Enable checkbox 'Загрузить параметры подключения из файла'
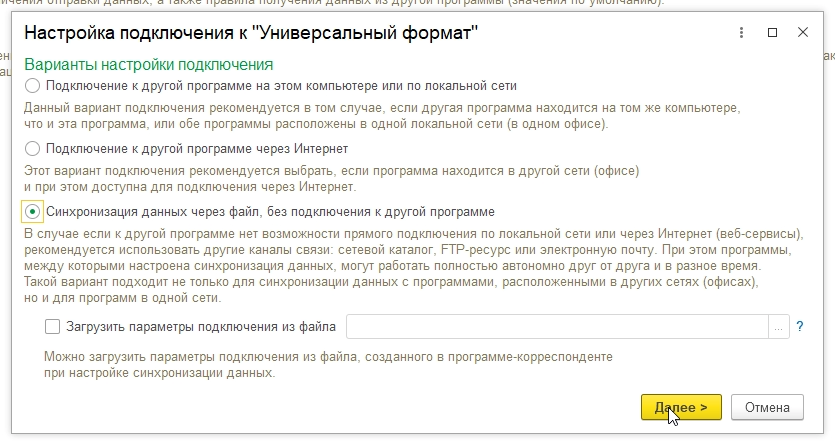Viewport: 835px width, 448px height. tap(53, 326)
